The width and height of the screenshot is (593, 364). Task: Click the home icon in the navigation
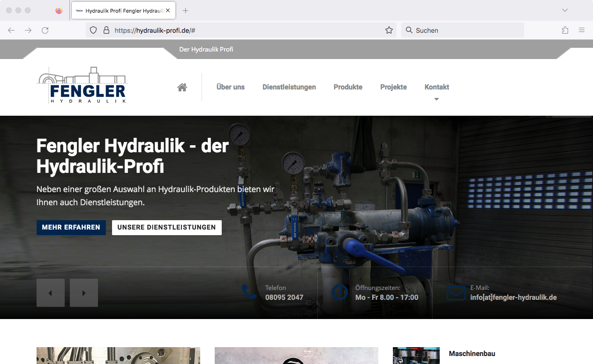coord(182,87)
